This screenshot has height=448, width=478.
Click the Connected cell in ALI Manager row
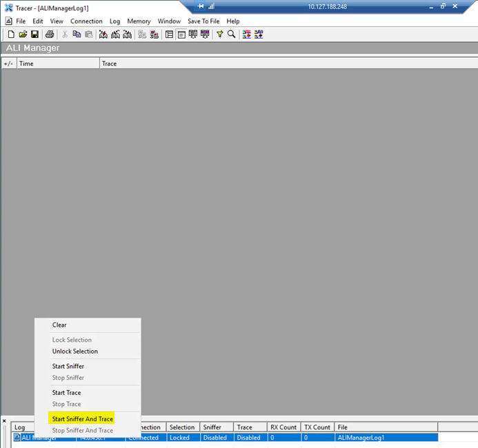click(146, 438)
